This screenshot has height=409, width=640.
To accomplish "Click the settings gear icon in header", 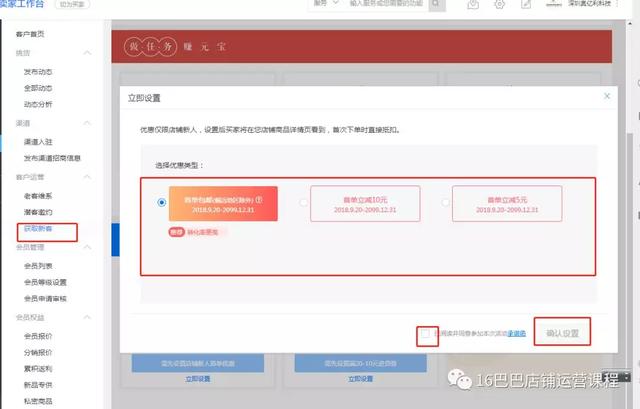I will [499, 5].
